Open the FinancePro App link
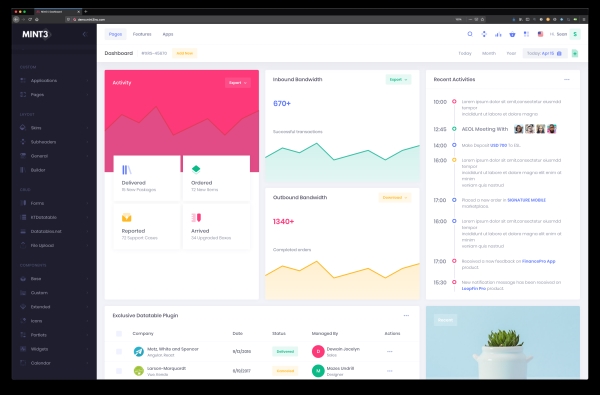Image resolution: width=600 pixels, height=395 pixels. (538, 261)
